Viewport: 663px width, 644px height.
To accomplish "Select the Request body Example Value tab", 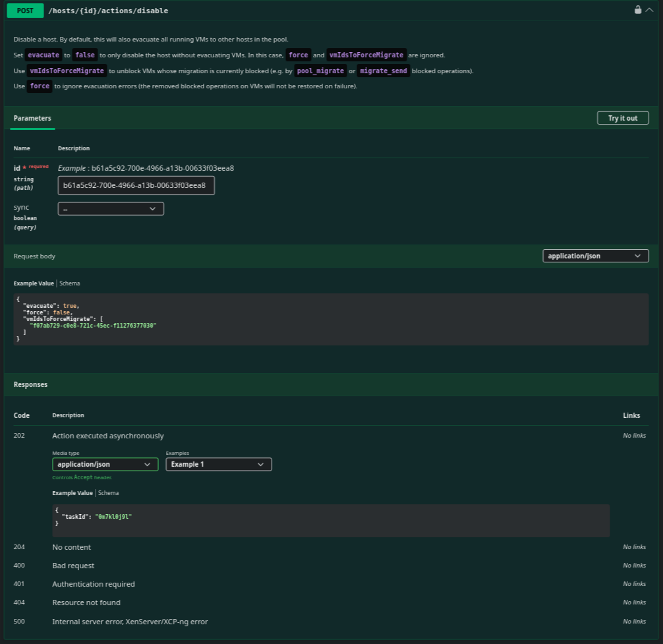I will tap(34, 283).
